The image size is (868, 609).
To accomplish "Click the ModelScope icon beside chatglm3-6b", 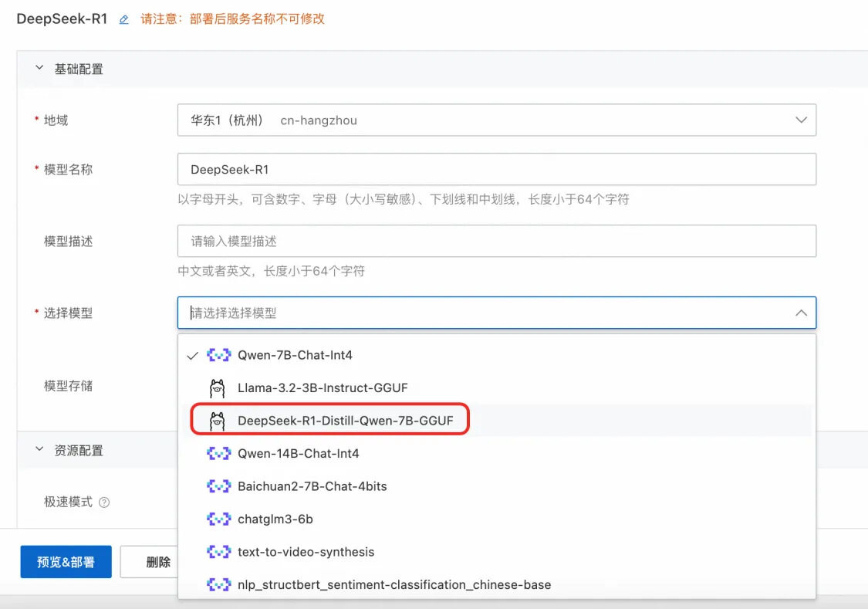I will pyautogui.click(x=218, y=519).
